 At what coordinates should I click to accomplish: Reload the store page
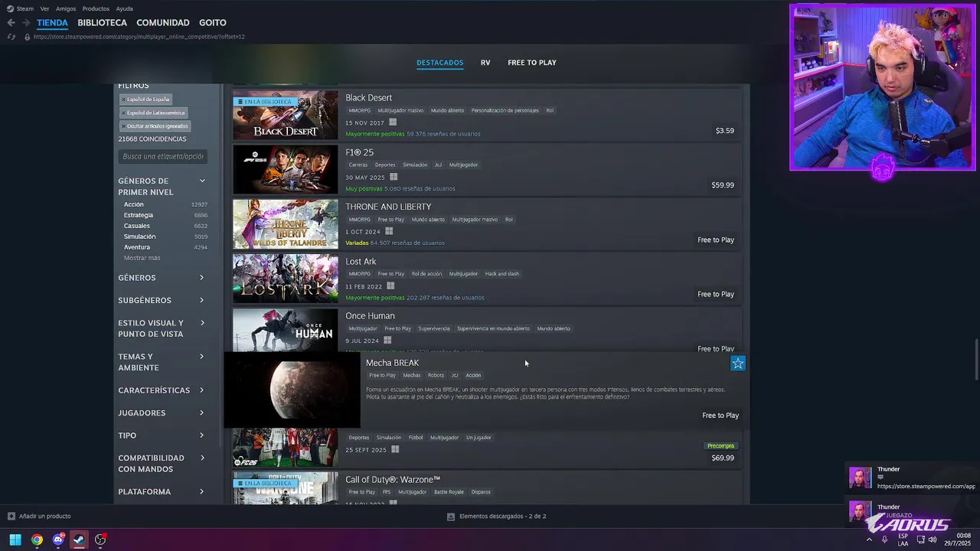pos(11,37)
